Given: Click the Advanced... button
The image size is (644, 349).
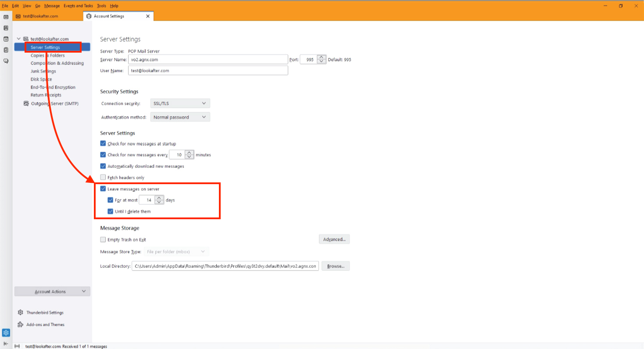Looking at the screenshot, I should [x=334, y=239].
